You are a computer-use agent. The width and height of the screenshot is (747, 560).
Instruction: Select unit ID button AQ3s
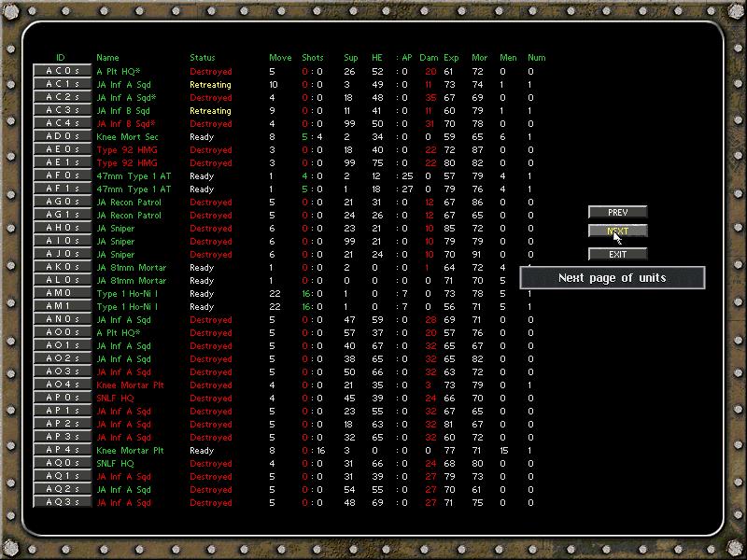point(63,502)
